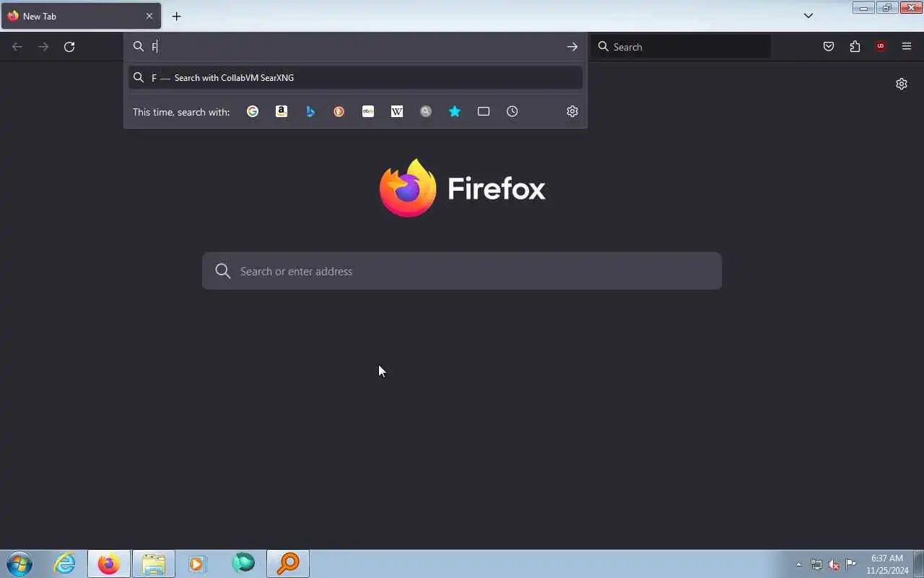
Task: Open the Windows Start menu
Action: [19, 564]
